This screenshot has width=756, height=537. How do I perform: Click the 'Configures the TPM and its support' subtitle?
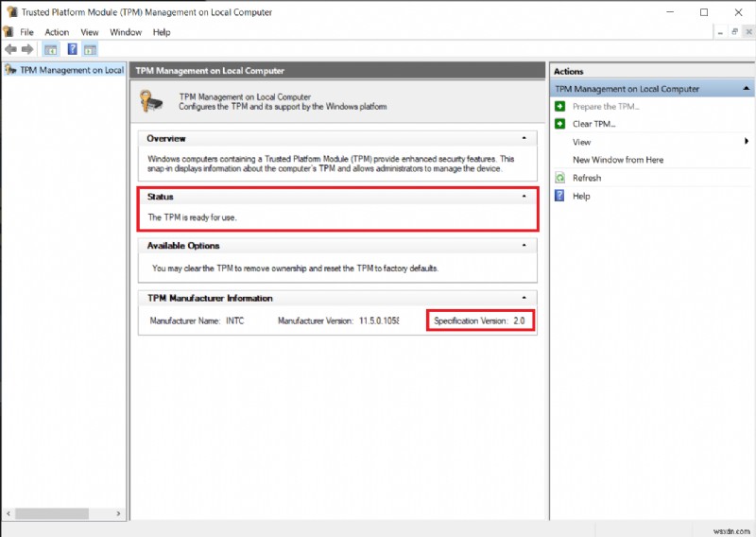pyautogui.click(x=283, y=107)
